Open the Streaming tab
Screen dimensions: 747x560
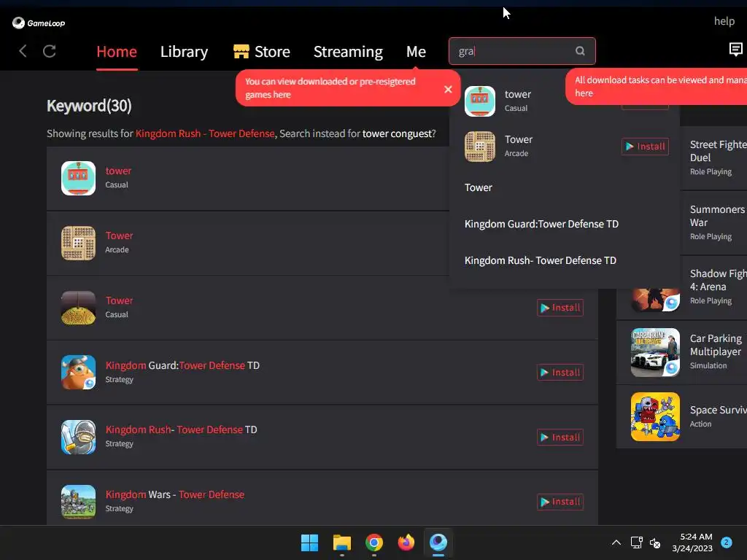tap(348, 52)
